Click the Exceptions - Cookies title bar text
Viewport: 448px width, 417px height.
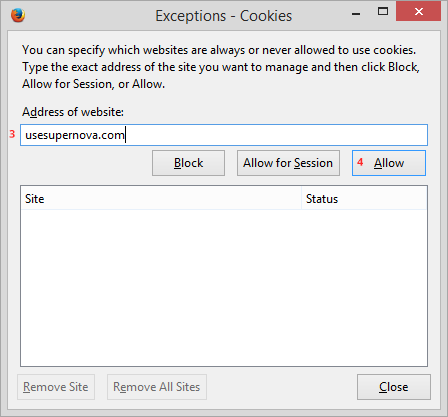224,16
